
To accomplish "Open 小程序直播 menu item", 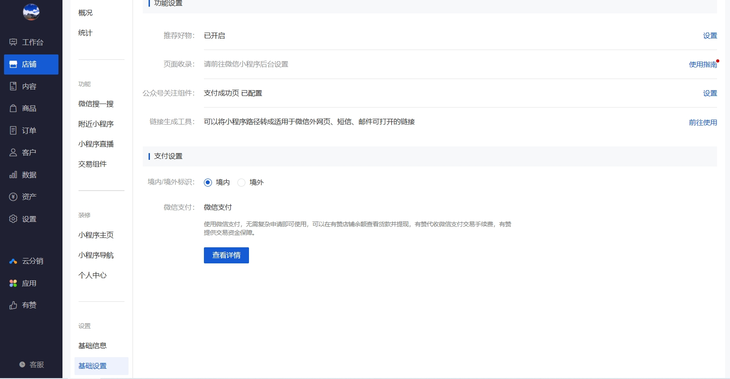I will [96, 144].
